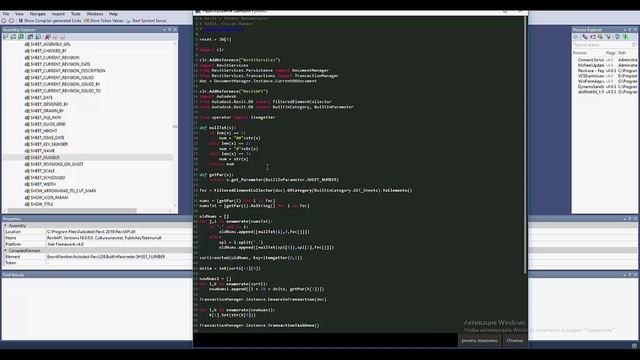Select SHOW_TITLE tree item
Image resolution: width=640 pixels, height=360 pixels.
(42, 204)
